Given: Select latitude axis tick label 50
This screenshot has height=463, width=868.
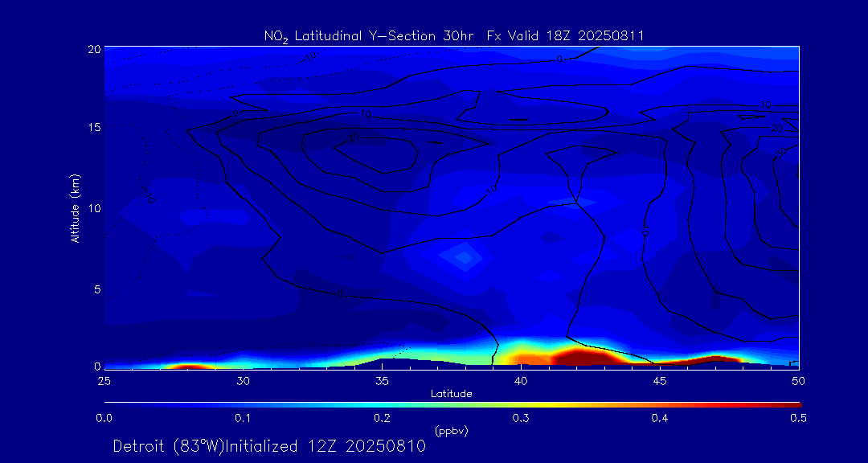Looking at the screenshot, I should tap(798, 381).
